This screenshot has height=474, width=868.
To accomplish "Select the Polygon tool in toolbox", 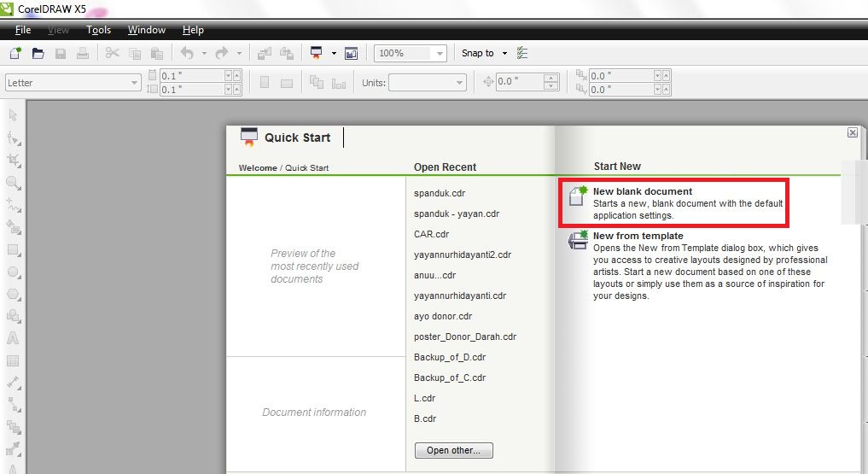I will 14,295.
